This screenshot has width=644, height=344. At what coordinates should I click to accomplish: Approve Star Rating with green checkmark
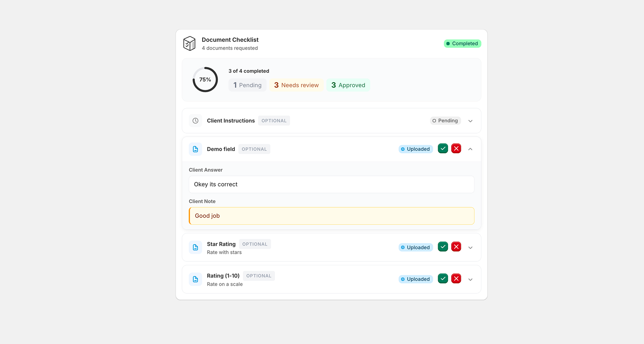tap(443, 247)
